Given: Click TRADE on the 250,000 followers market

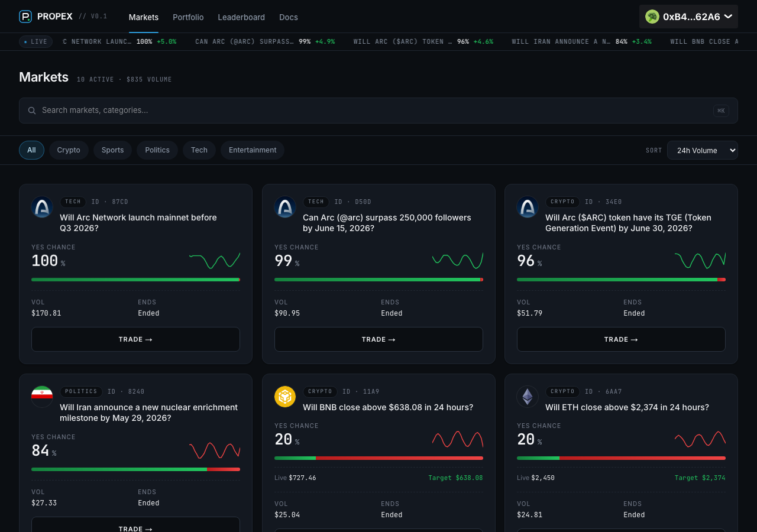Looking at the screenshot, I should click(378, 339).
